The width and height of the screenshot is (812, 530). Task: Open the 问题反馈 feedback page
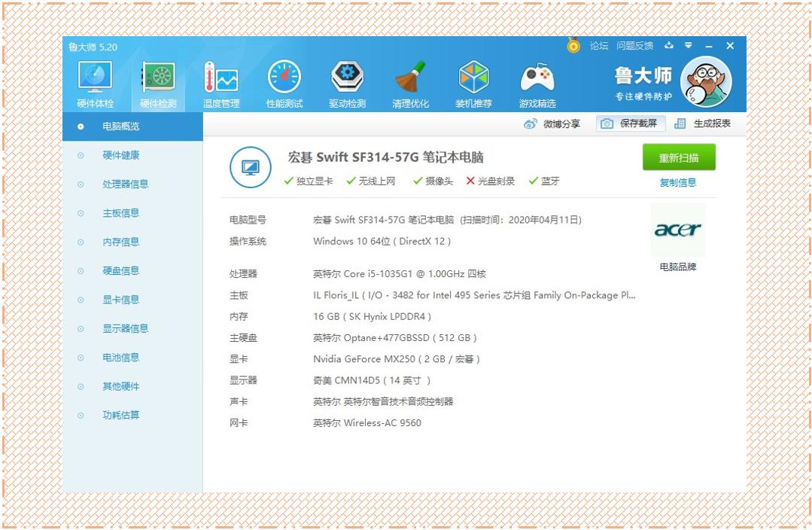point(634,46)
